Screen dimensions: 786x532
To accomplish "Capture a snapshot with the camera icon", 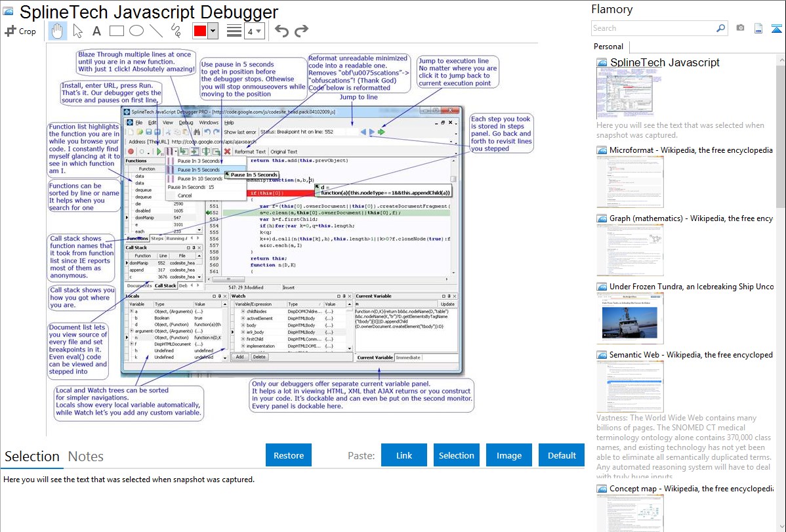I will [740, 28].
